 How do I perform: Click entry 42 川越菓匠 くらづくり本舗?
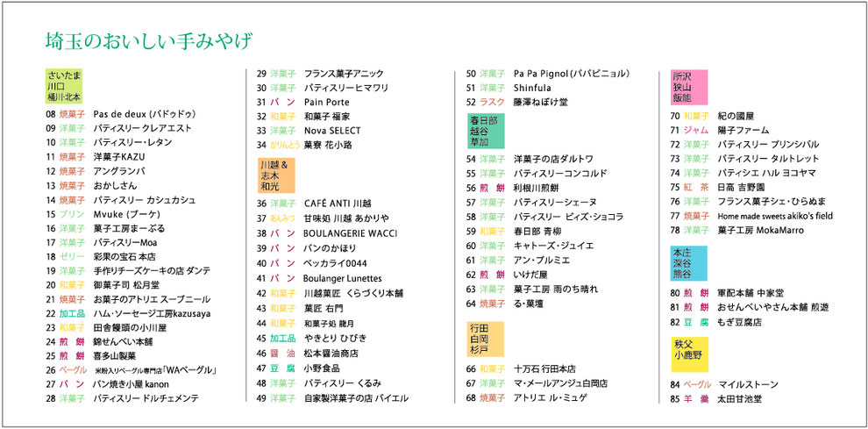(330, 293)
